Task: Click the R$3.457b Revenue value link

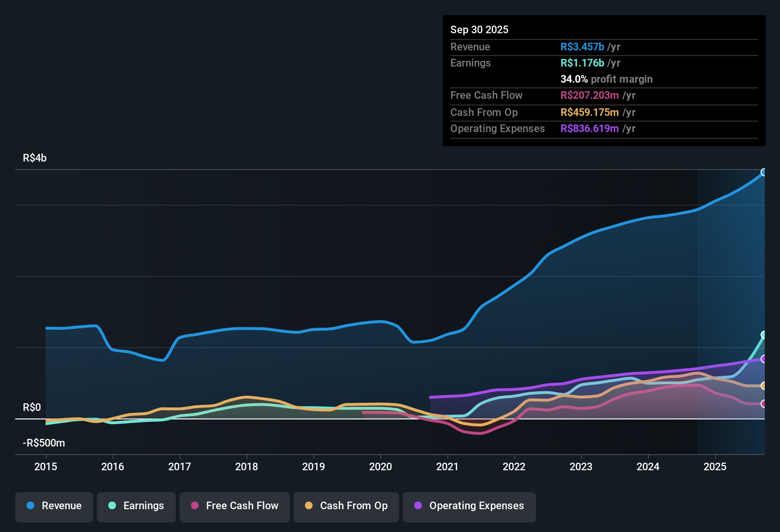Action: click(x=581, y=47)
